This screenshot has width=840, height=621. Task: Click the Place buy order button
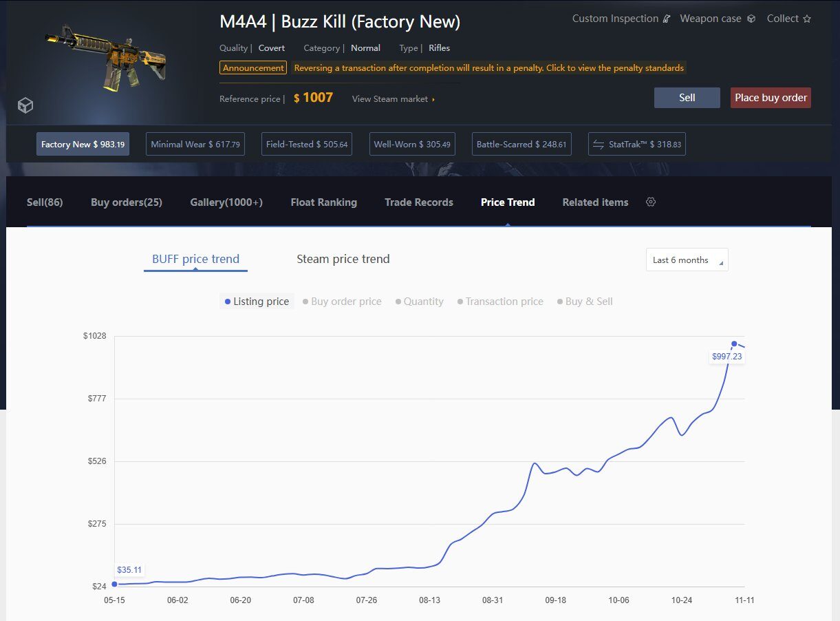(770, 98)
